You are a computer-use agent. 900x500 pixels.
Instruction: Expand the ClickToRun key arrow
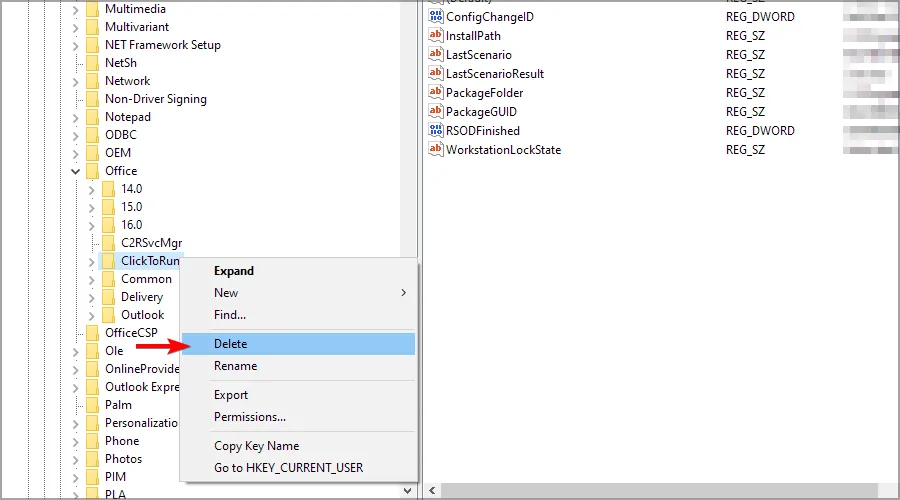tap(91, 262)
